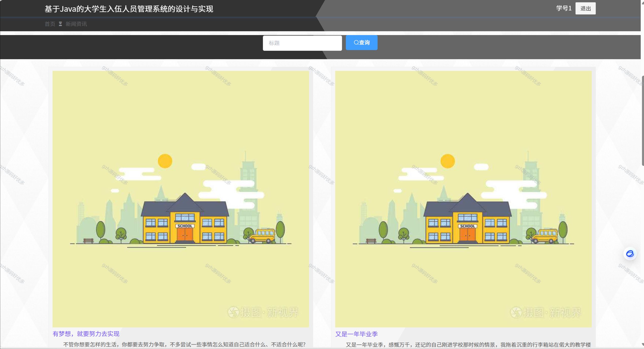Open article 有梦想，就要努力去实现
Viewport: 644px width, 349px height.
pyautogui.click(x=86, y=334)
